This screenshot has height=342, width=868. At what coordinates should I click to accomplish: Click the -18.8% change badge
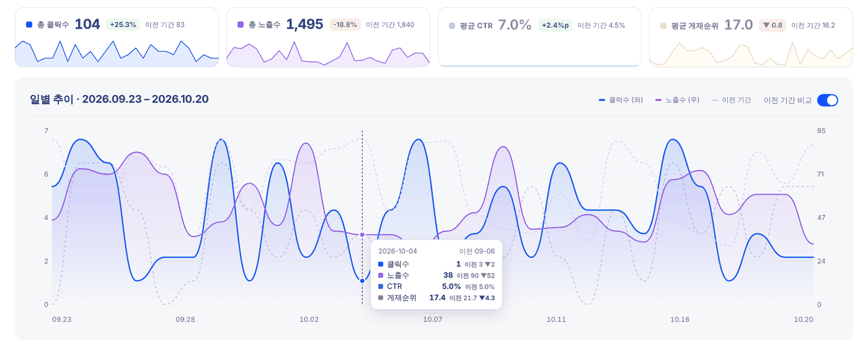point(345,25)
